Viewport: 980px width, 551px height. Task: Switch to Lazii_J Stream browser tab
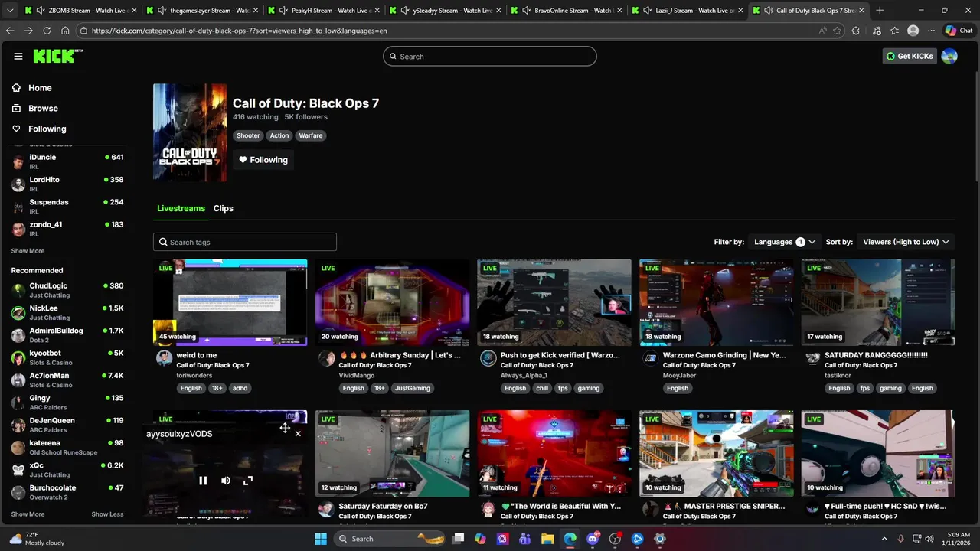688,11
